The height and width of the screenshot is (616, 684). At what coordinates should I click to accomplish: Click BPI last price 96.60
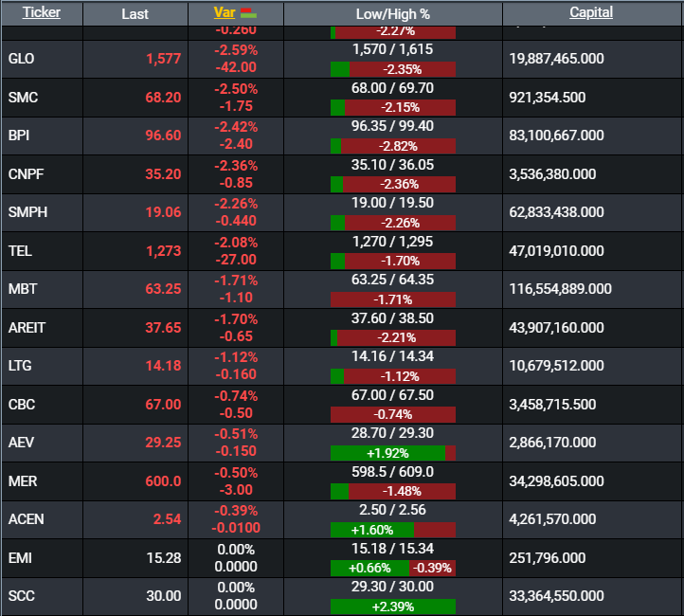(163, 136)
